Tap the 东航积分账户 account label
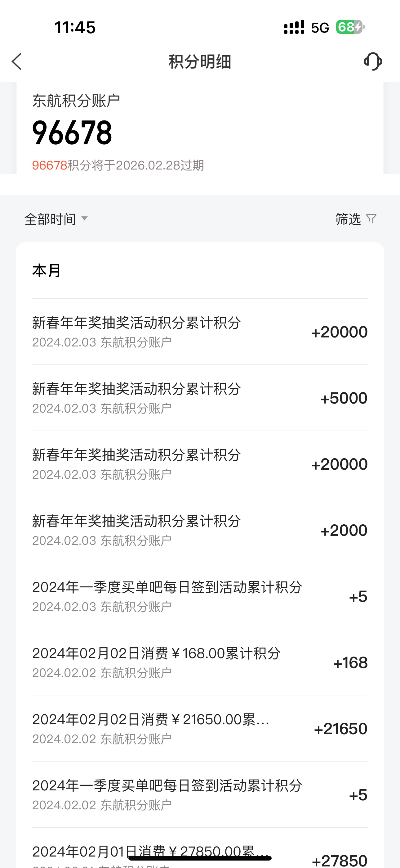 coord(76,101)
